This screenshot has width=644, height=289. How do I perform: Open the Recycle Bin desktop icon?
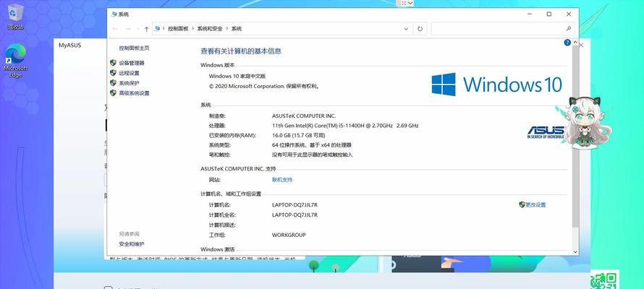click(16, 17)
